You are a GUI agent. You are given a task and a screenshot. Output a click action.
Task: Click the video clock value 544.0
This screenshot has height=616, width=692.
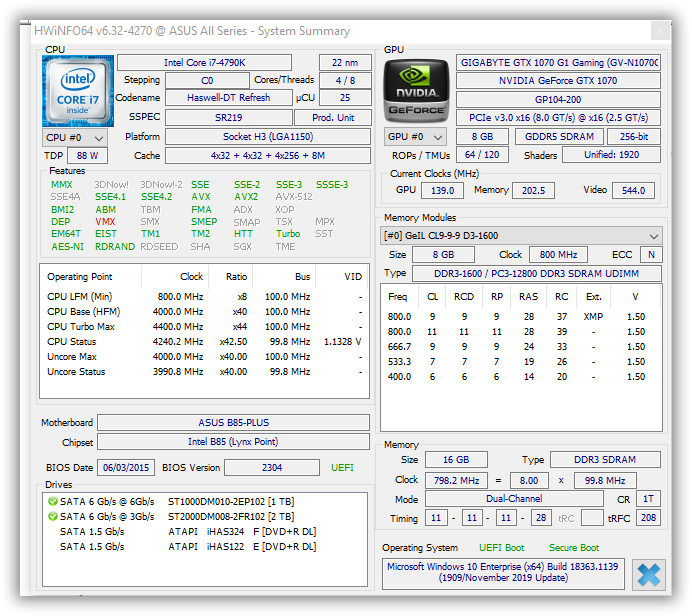(633, 191)
